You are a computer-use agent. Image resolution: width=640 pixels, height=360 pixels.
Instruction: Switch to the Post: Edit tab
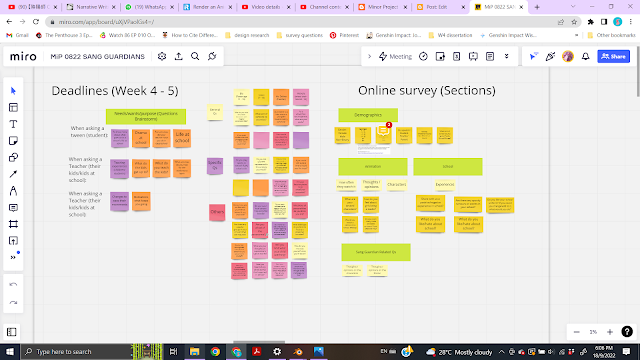[x=440, y=7]
